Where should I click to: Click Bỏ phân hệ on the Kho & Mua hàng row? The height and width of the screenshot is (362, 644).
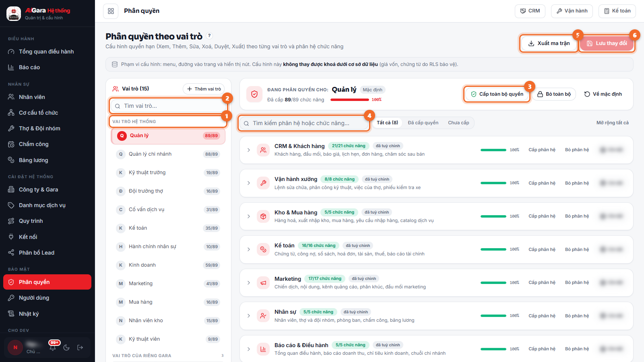coord(577,216)
